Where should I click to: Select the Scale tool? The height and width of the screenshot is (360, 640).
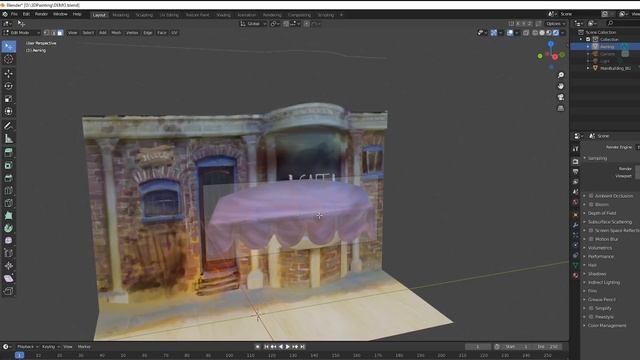pyautogui.click(x=9, y=99)
